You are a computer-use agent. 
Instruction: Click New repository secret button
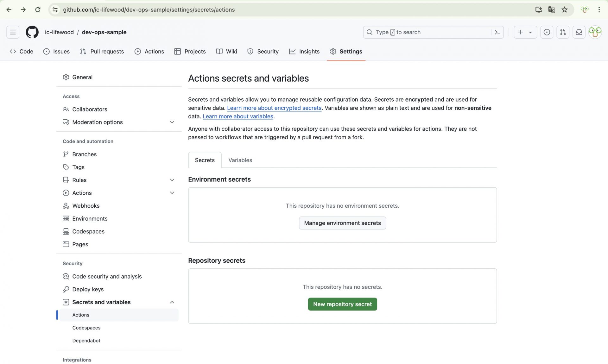[342, 304]
